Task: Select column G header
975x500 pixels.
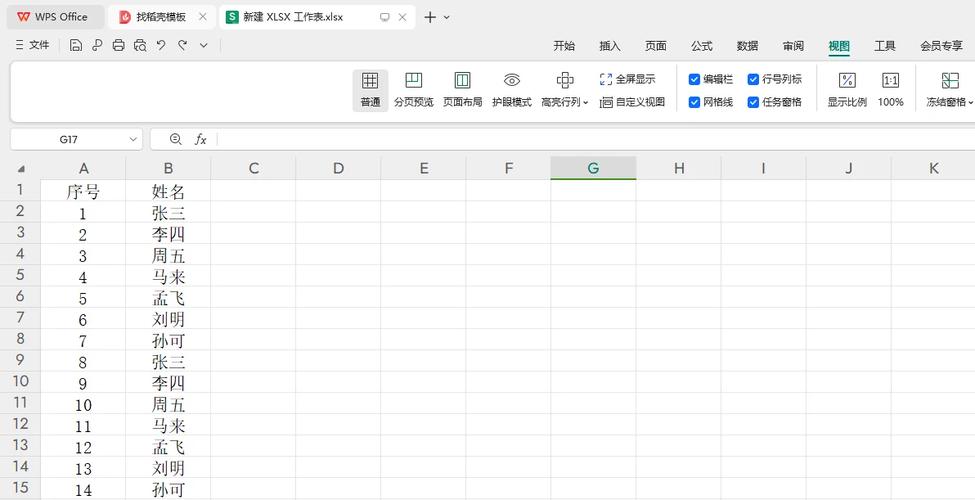Action: tap(593, 168)
